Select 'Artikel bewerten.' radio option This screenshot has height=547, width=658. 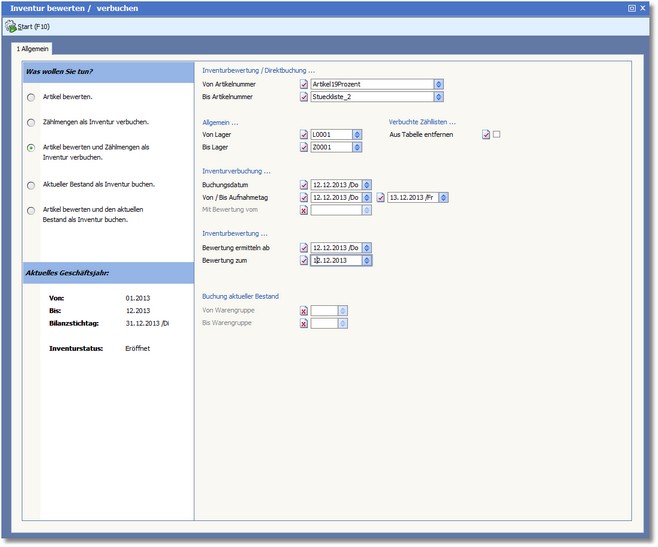(32, 97)
